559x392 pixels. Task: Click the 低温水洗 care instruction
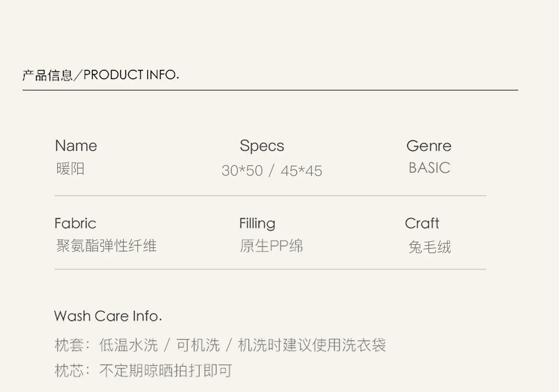(x=128, y=345)
